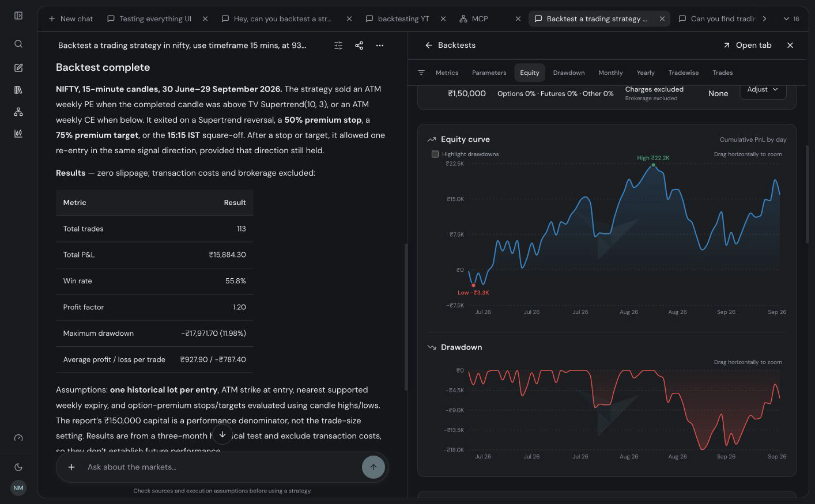
Task: Open the MCP network icon in the sidebar
Action: [x=18, y=112]
